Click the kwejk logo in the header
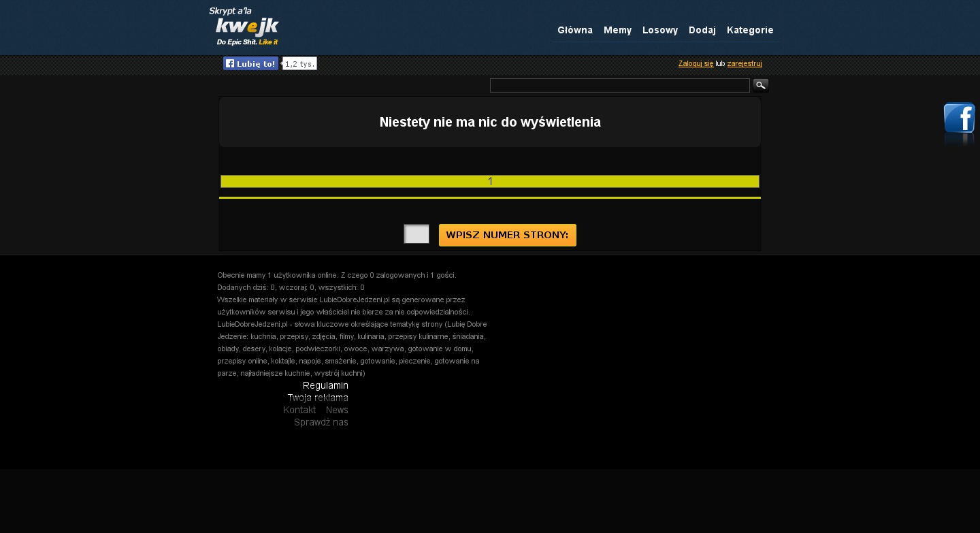980x533 pixels. coord(244,27)
